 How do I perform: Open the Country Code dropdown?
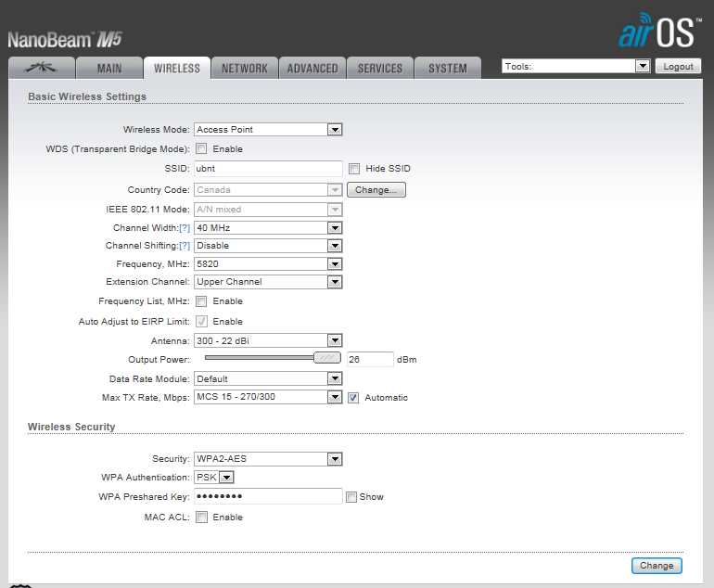(x=268, y=189)
